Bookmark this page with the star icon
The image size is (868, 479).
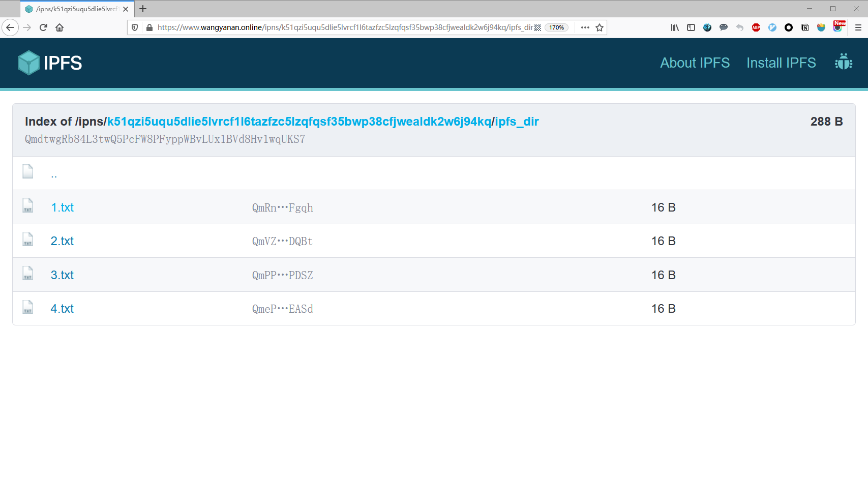(x=600, y=27)
